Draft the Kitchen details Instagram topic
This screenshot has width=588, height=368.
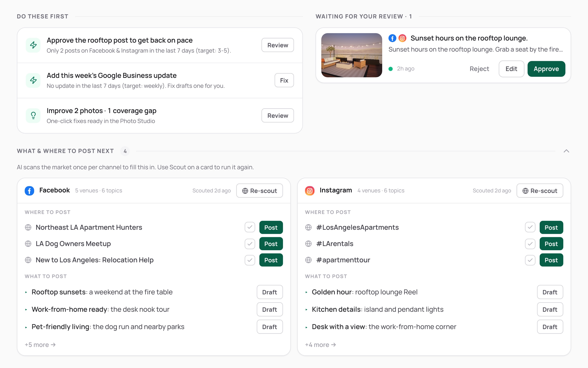(x=550, y=310)
